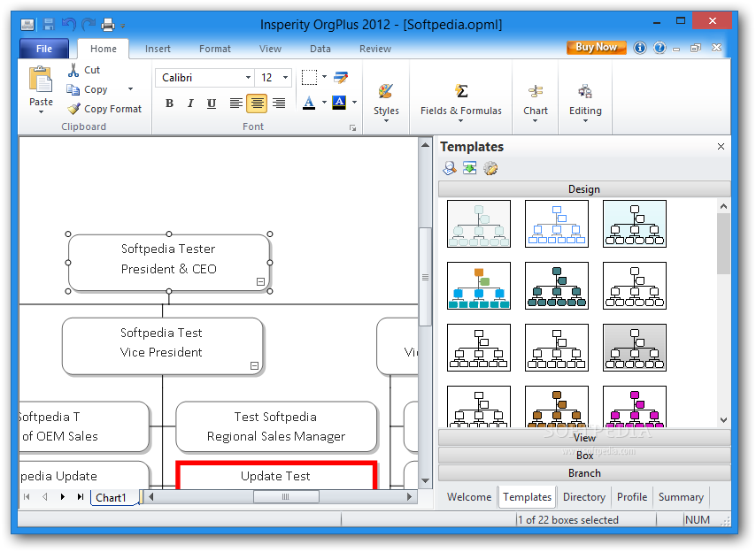
Task: Click the Copy Format brush icon
Action: coord(73,109)
